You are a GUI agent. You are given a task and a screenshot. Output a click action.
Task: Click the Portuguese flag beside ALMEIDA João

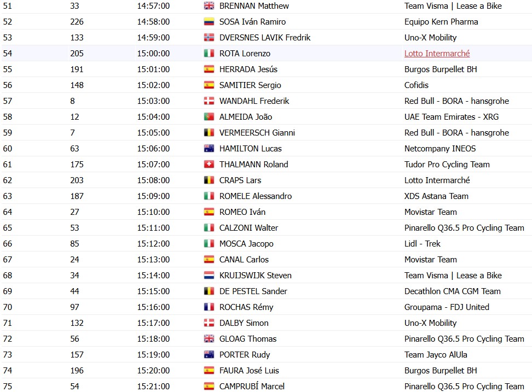click(x=209, y=117)
